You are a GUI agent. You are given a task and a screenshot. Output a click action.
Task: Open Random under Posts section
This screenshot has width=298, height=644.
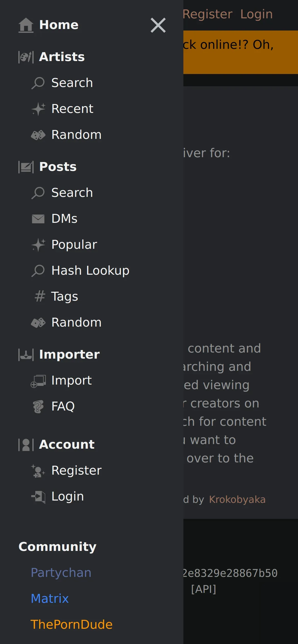pos(76,323)
